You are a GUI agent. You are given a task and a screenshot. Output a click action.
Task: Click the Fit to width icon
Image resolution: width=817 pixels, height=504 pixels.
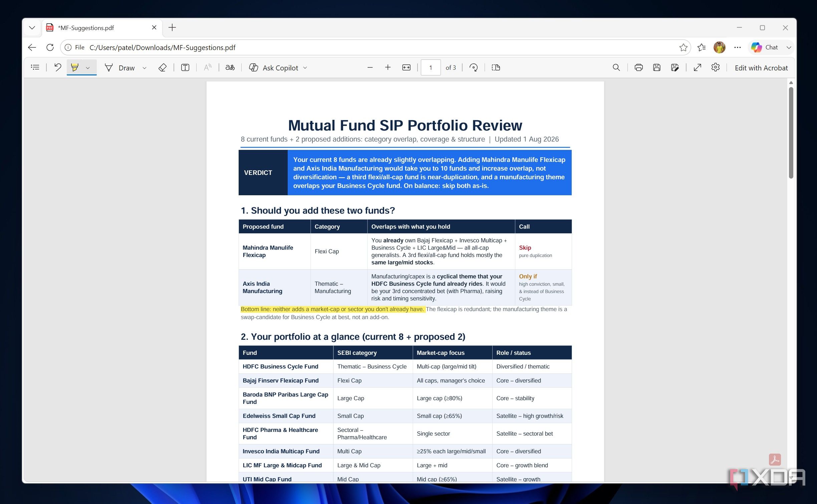406,68
